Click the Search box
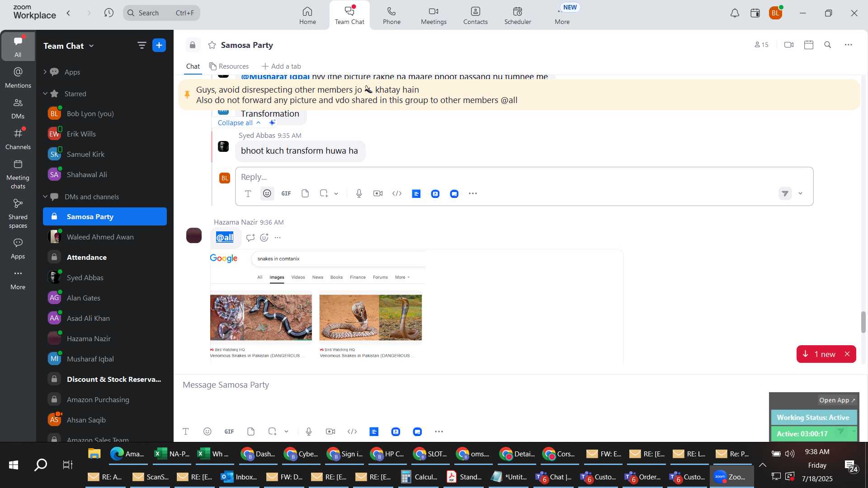868x488 pixels. click(x=161, y=13)
